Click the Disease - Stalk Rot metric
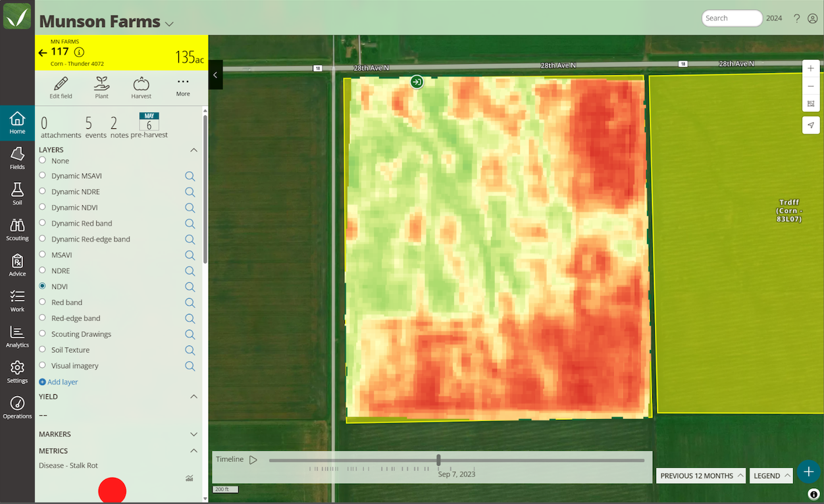The width and height of the screenshot is (824, 504). tap(68, 465)
